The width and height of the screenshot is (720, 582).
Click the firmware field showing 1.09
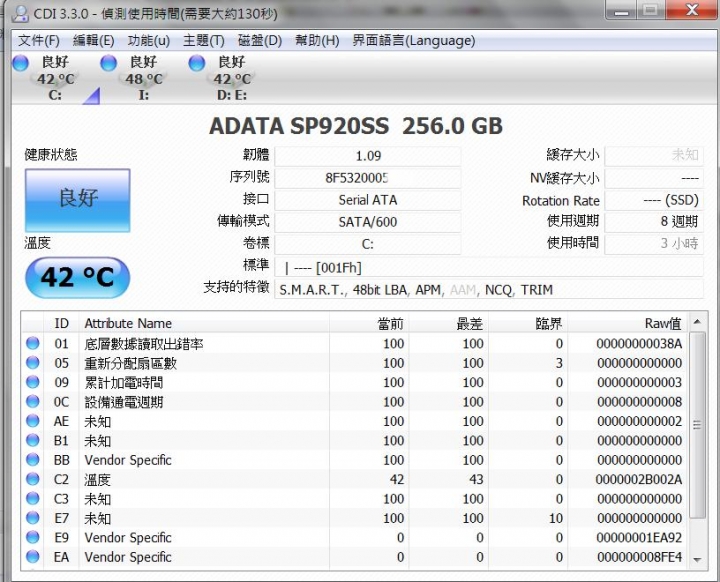368,156
